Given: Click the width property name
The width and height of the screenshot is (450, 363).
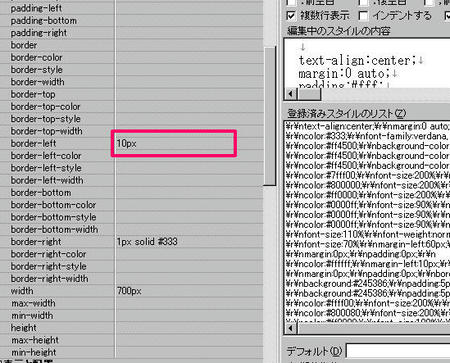Looking at the screenshot, I should coord(22,291).
